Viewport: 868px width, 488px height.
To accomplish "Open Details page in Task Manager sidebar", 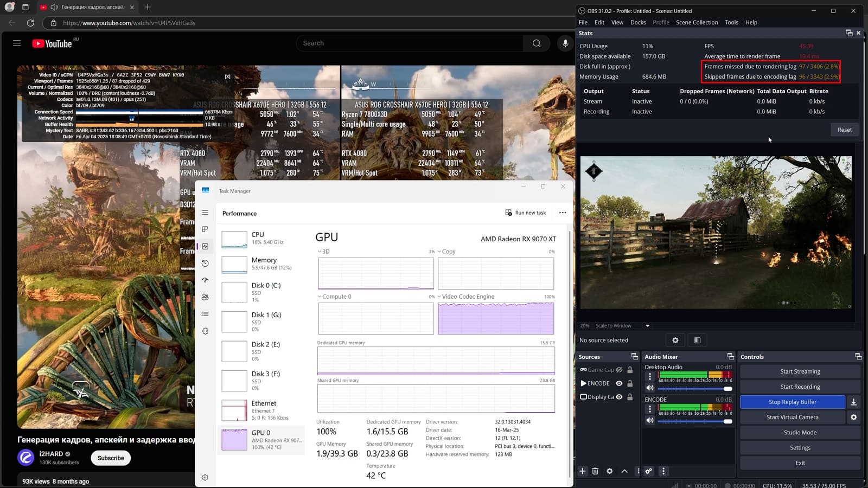I will point(205,314).
